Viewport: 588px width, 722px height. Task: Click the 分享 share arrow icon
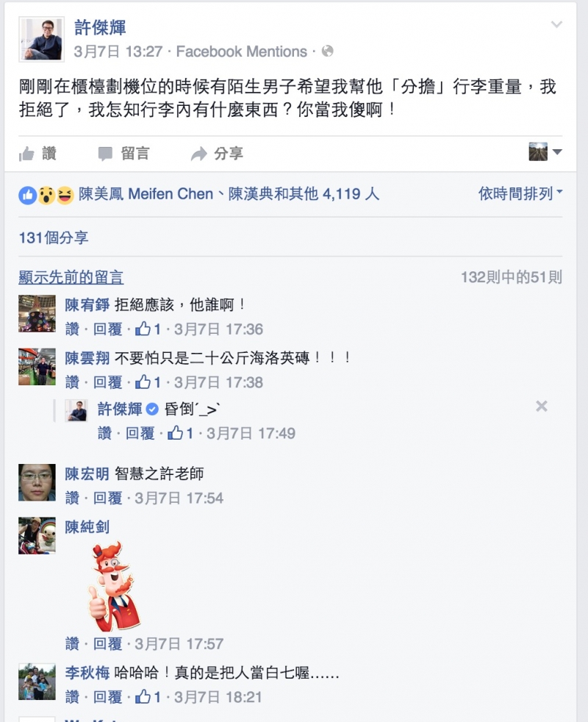point(199,154)
